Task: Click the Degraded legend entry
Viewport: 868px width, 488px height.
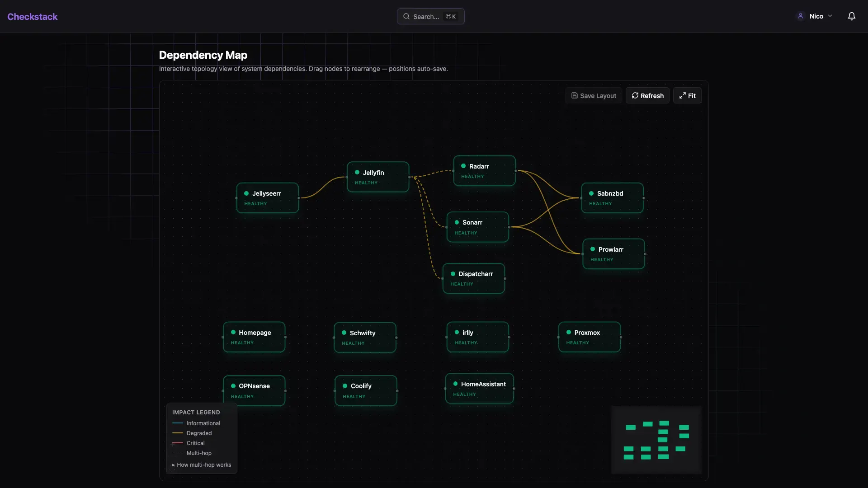Action: (x=192, y=433)
